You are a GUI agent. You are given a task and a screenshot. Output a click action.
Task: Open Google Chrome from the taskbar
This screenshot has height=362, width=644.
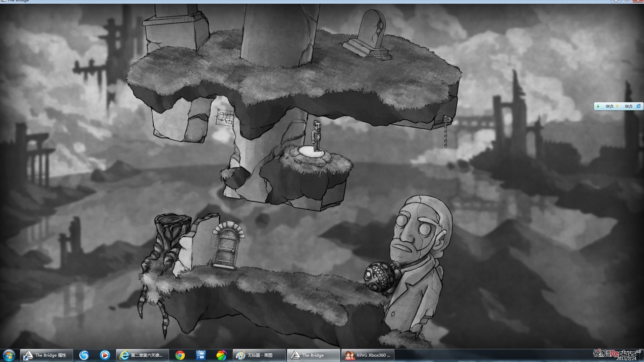(180, 355)
